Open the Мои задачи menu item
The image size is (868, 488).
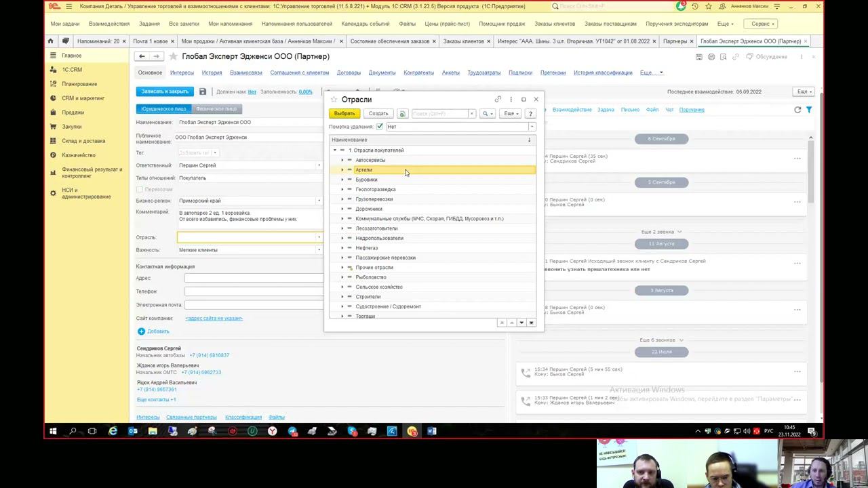click(65, 24)
